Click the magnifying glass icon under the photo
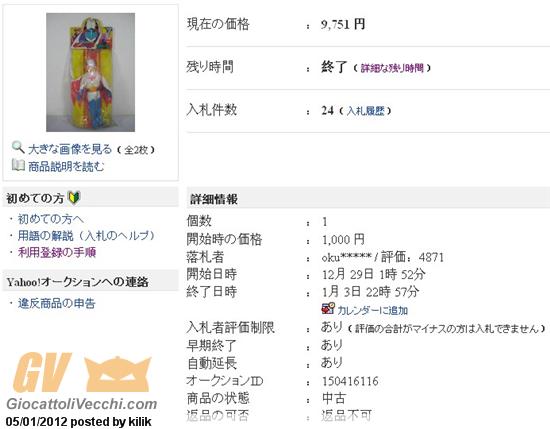550x429 pixels. click(18, 147)
